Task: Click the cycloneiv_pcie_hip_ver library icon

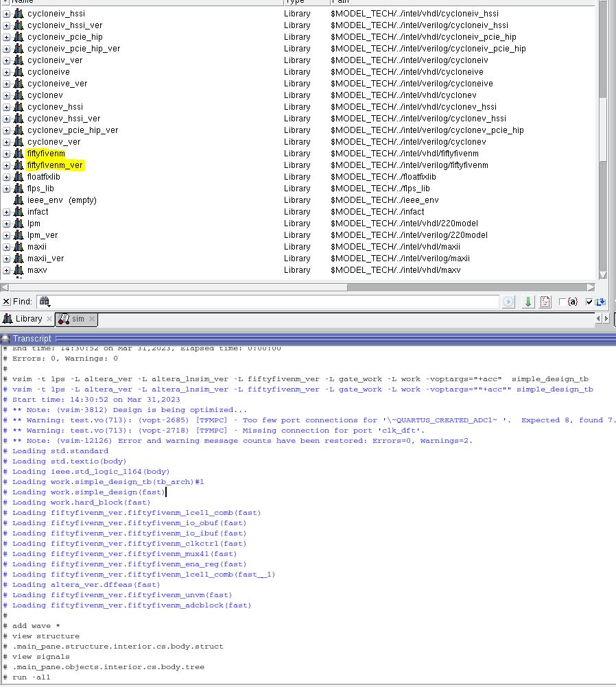Action: pyautogui.click(x=19, y=49)
